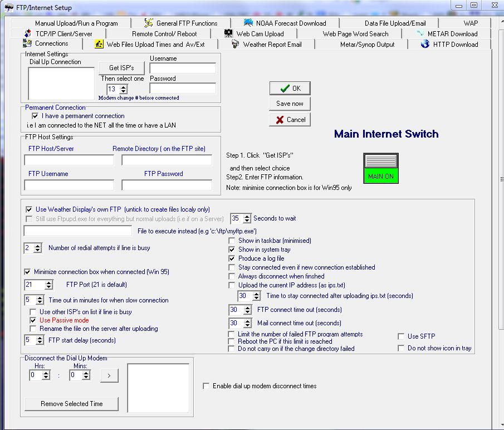Viewport: 504px width, 430px height.
Task: Click the Get ISP's button
Action: pyautogui.click(x=121, y=68)
